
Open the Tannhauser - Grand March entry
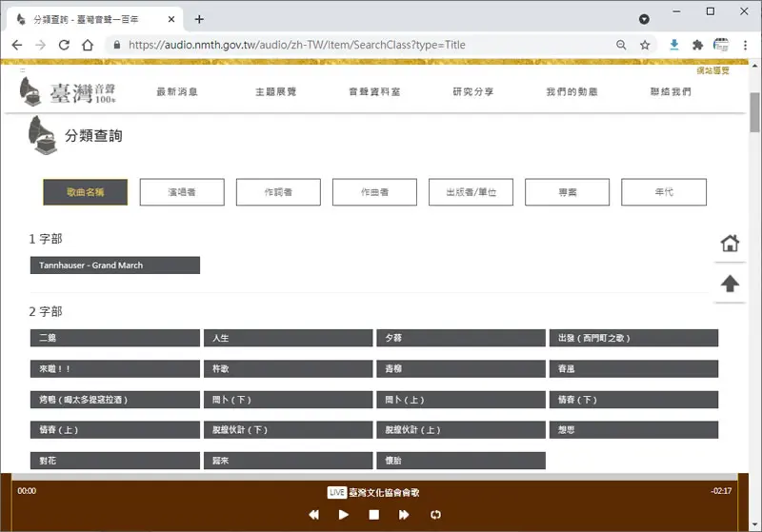pyautogui.click(x=115, y=266)
